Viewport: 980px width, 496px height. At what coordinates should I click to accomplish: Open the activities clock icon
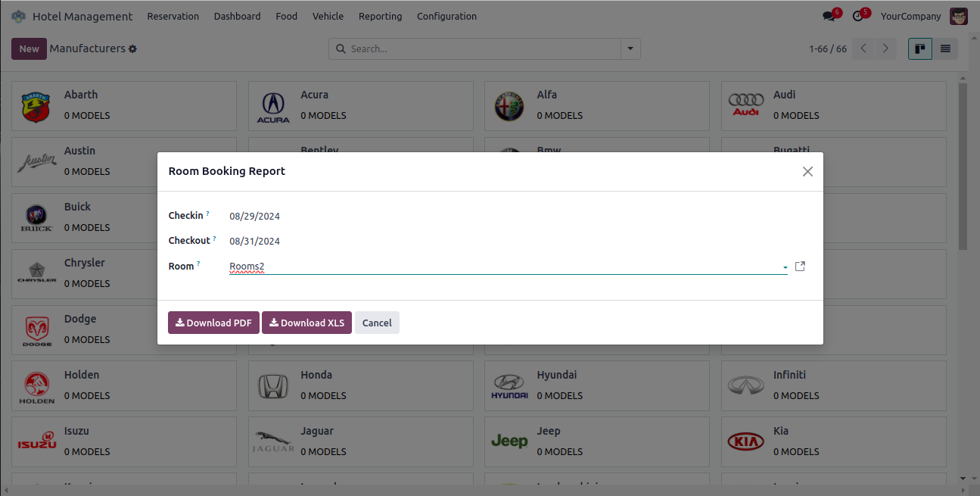(x=857, y=16)
